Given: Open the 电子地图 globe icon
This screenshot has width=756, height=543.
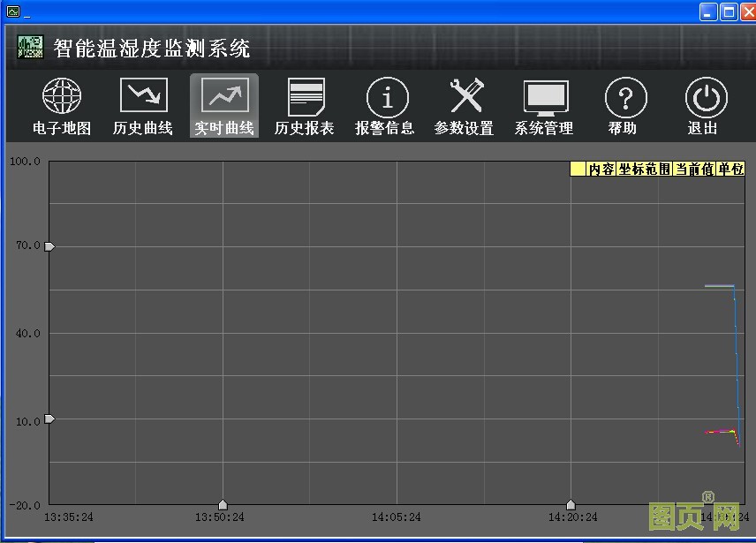Looking at the screenshot, I should click(x=62, y=96).
